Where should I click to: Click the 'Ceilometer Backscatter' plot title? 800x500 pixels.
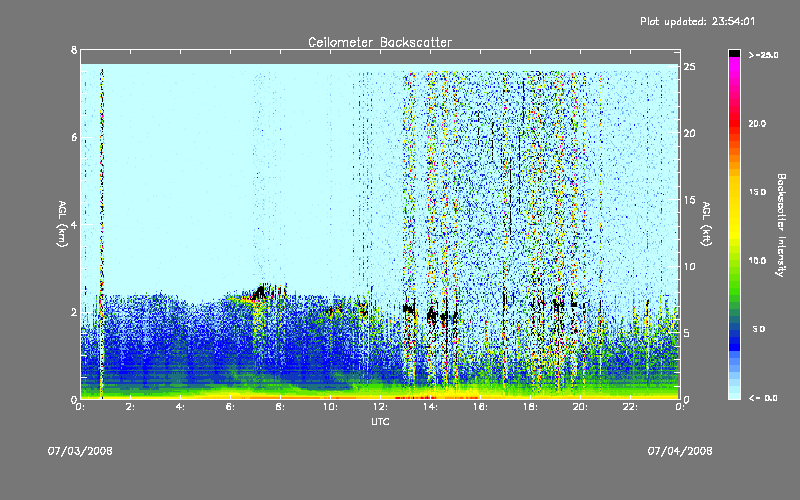click(x=380, y=42)
